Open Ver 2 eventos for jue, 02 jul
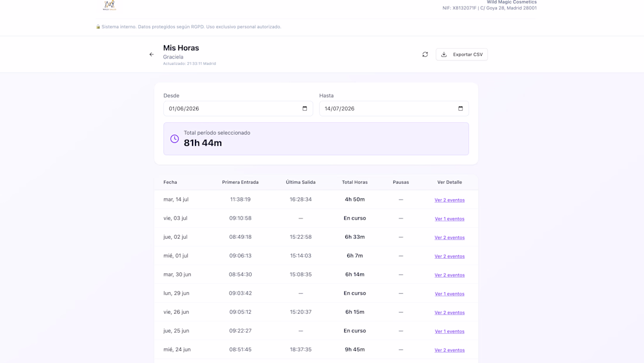 click(449, 237)
